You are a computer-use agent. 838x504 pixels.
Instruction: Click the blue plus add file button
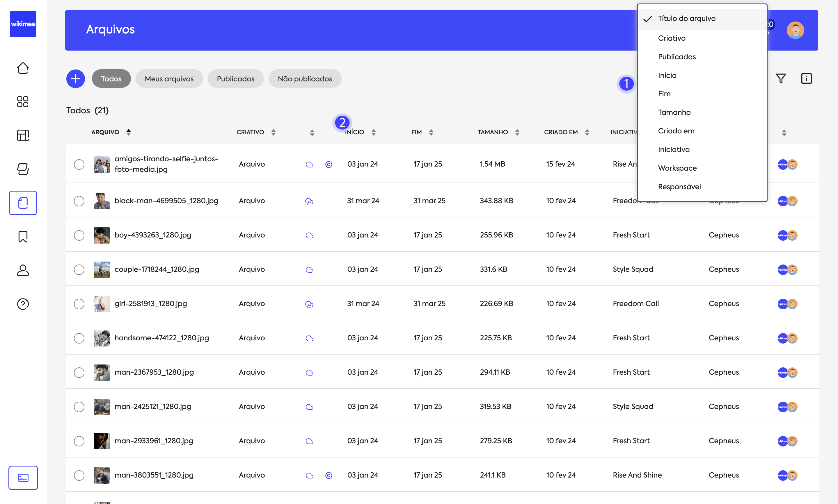tap(75, 79)
